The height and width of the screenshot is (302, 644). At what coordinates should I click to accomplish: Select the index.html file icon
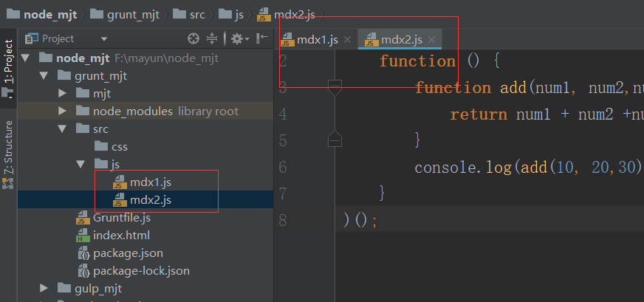click(83, 236)
